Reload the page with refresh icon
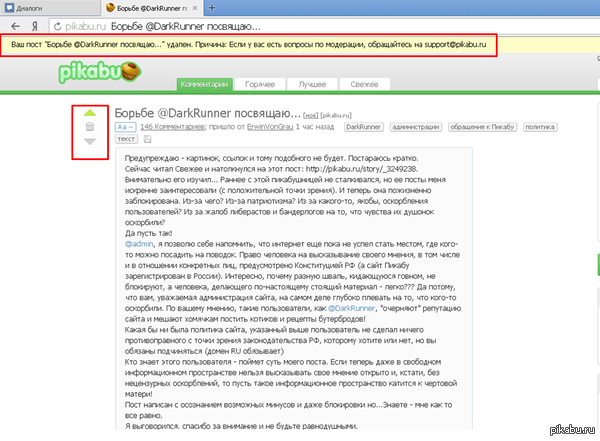The width and height of the screenshot is (600, 441). click(58, 26)
